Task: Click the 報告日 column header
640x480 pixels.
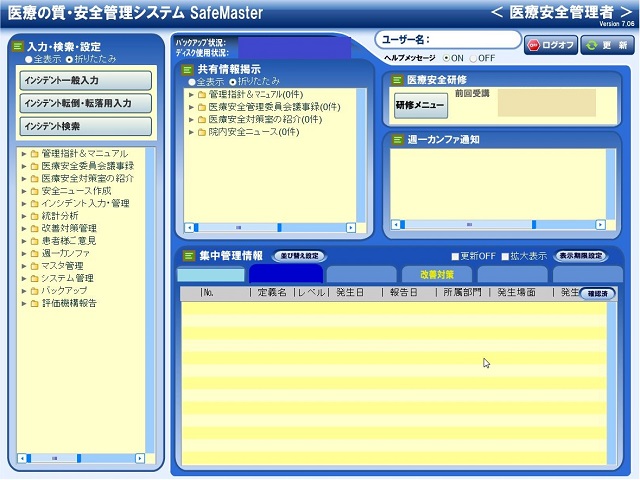Action: (x=404, y=293)
